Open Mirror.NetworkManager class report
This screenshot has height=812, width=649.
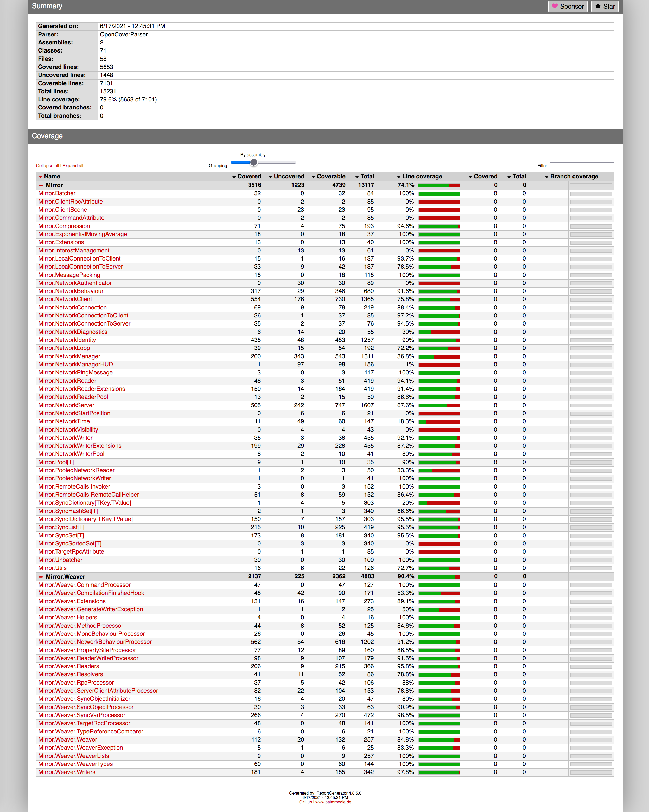[x=69, y=356]
